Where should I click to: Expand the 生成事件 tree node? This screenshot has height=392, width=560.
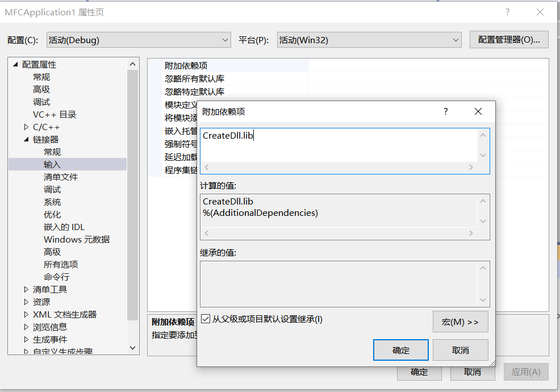[x=26, y=340]
